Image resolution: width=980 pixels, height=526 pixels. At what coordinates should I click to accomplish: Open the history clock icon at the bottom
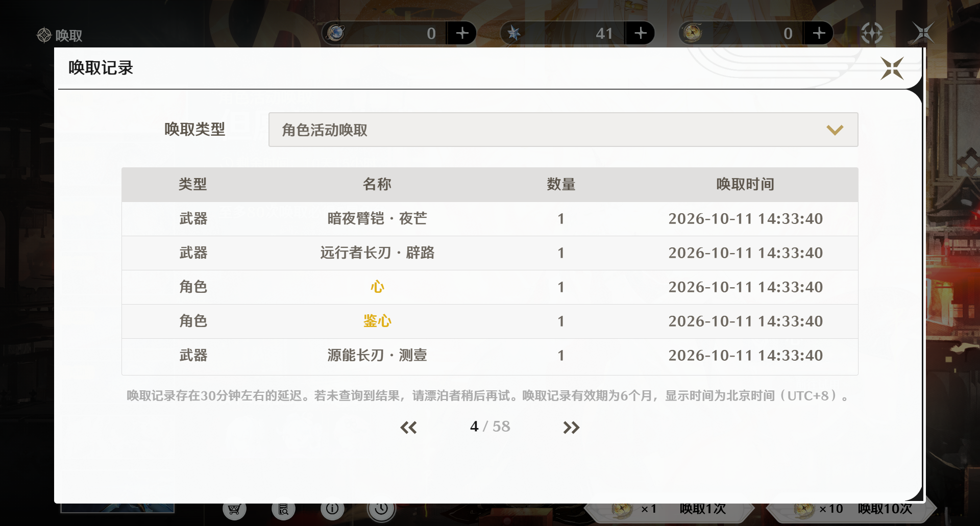tap(381, 510)
